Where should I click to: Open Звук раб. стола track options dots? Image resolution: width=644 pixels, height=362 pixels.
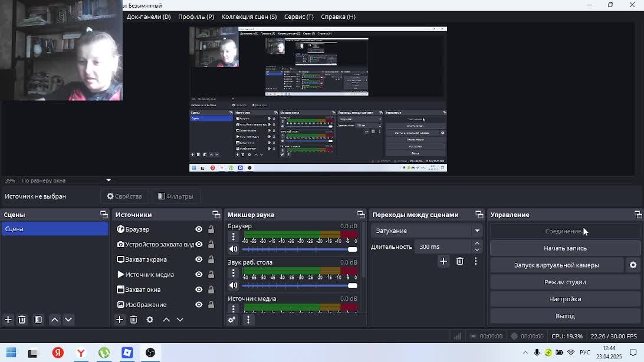click(x=234, y=273)
